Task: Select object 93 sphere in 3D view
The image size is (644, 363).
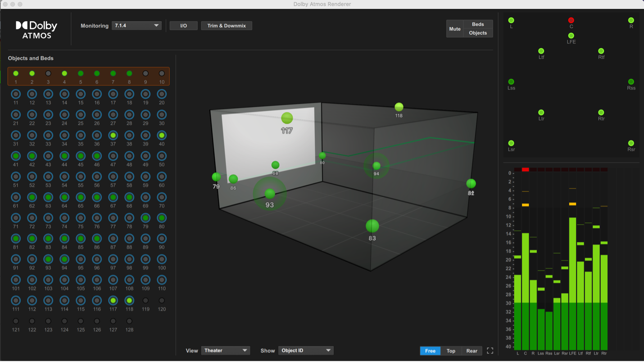Action: click(270, 194)
